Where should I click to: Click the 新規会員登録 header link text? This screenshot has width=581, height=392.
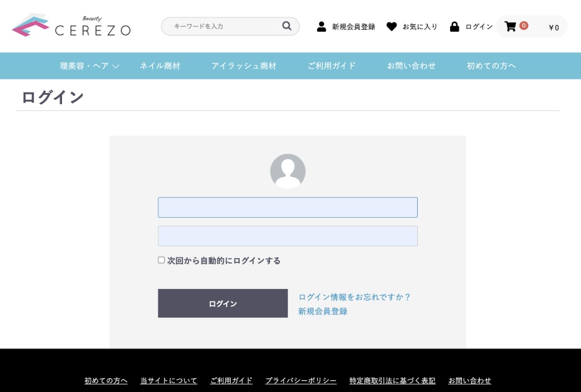353,27
